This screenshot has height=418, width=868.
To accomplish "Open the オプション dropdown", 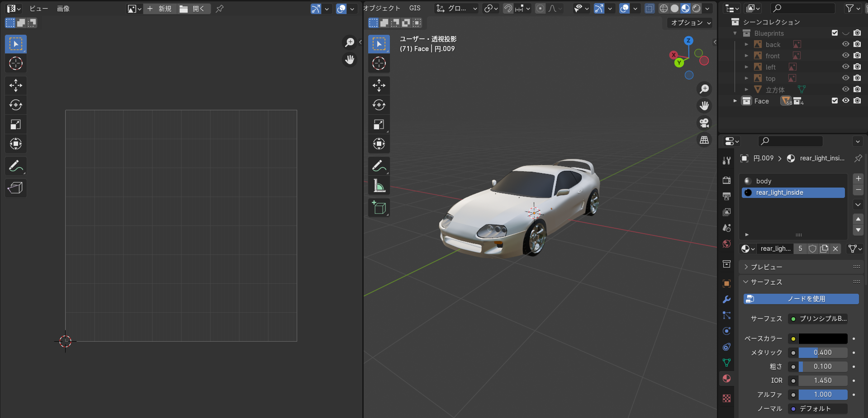I will coord(690,23).
